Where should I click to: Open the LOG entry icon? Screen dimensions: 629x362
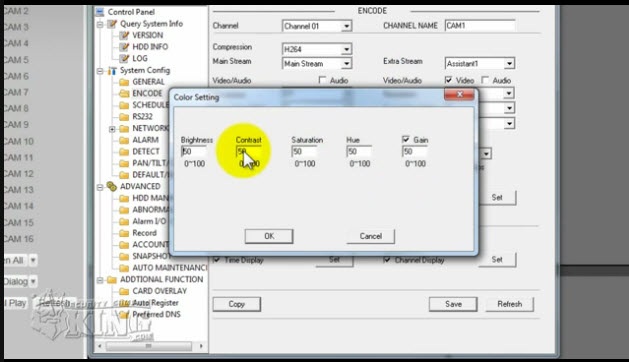click(x=124, y=59)
